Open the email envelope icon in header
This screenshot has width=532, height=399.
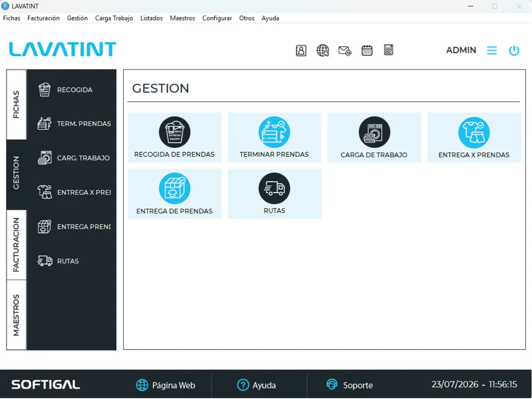[345, 51]
